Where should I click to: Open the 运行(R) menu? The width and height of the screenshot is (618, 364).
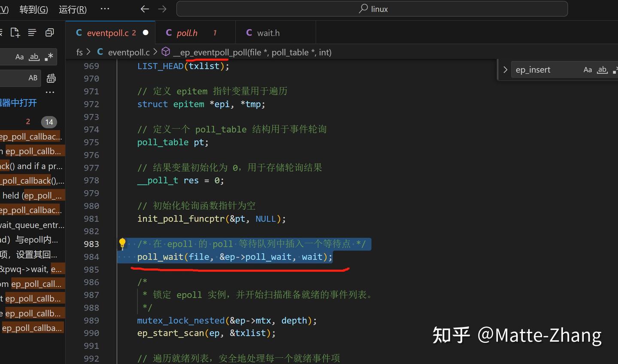pyautogui.click(x=72, y=9)
